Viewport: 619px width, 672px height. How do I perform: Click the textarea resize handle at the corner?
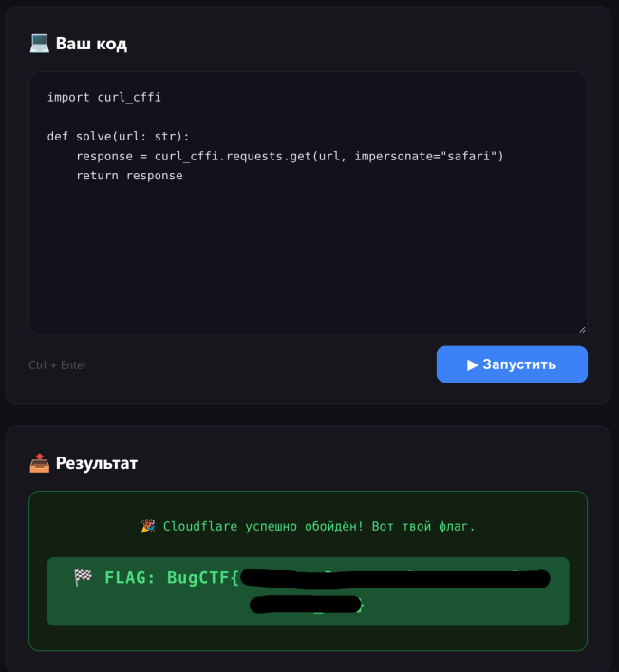click(x=582, y=330)
